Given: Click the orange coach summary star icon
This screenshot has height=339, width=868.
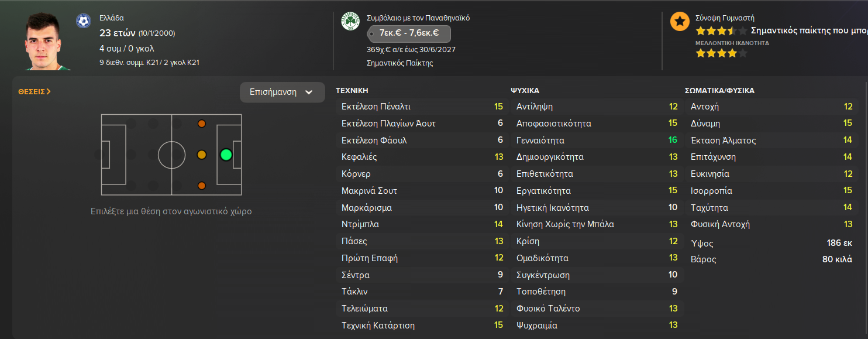Looking at the screenshot, I should (679, 22).
